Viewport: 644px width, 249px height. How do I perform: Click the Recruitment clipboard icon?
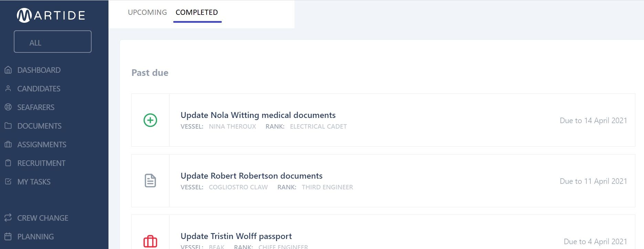click(x=8, y=163)
